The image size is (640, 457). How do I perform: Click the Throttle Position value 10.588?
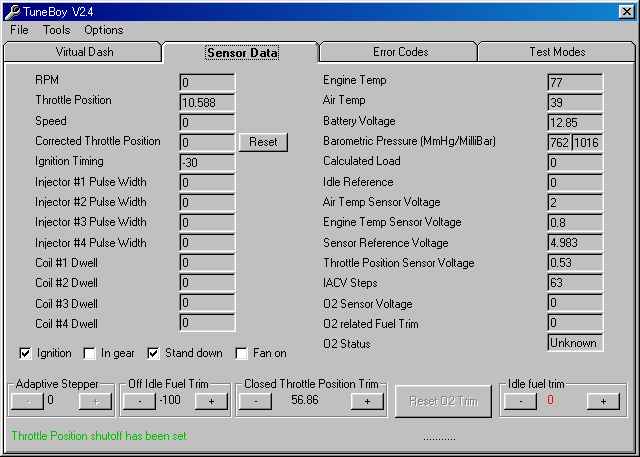click(207, 102)
